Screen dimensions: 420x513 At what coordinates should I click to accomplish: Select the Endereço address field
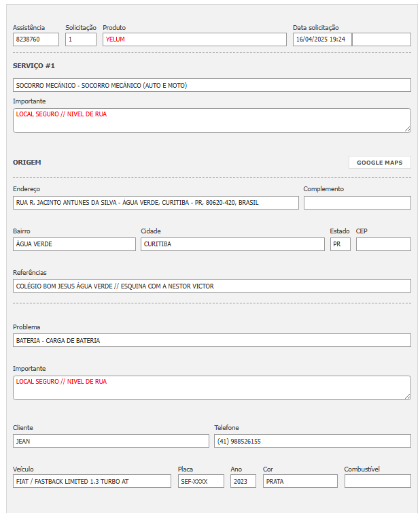click(156, 203)
